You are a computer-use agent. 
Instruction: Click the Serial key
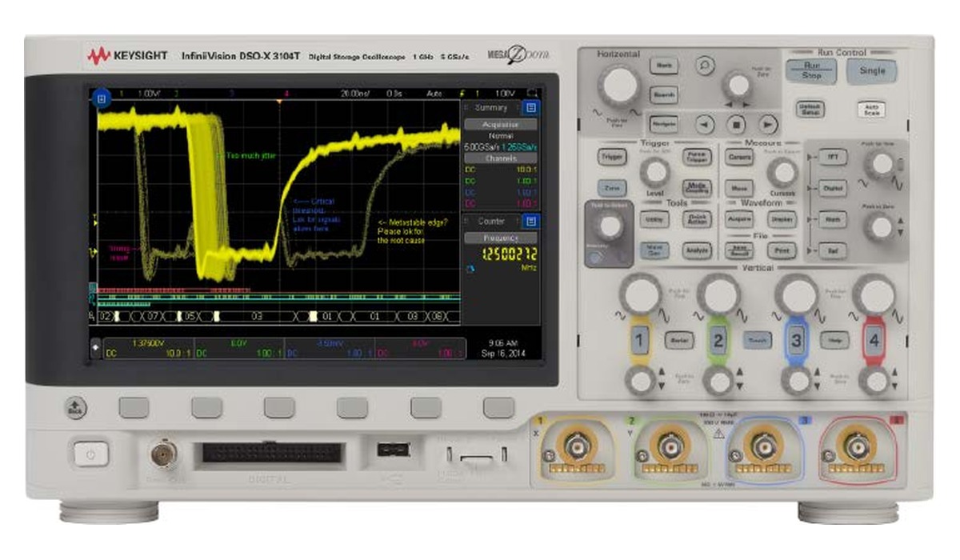(x=679, y=340)
